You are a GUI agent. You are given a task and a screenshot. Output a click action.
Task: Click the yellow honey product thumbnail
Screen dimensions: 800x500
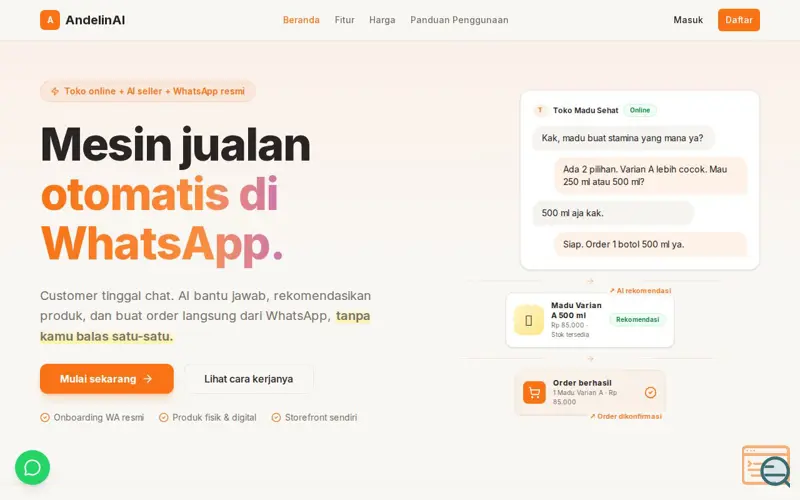[529, 320]
